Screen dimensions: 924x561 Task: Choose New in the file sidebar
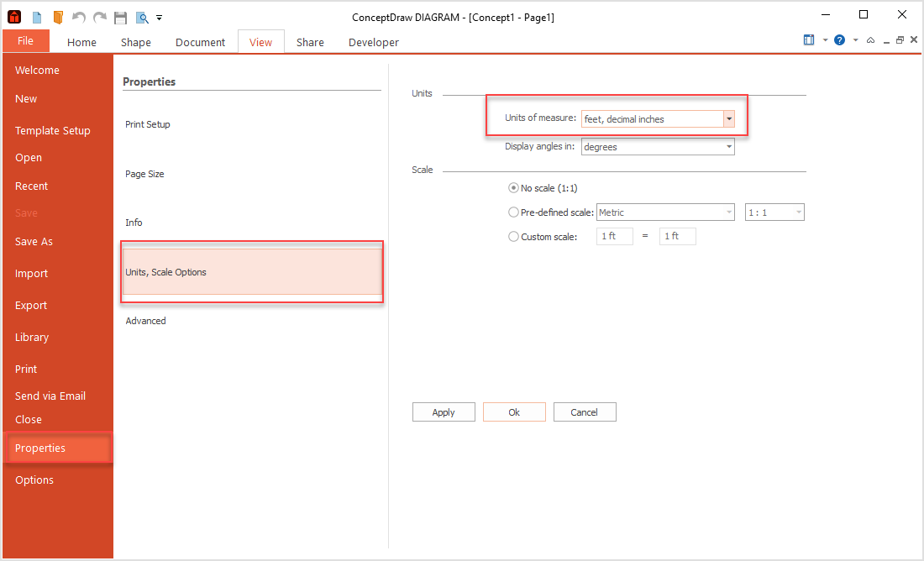click(x=26, y=98)
